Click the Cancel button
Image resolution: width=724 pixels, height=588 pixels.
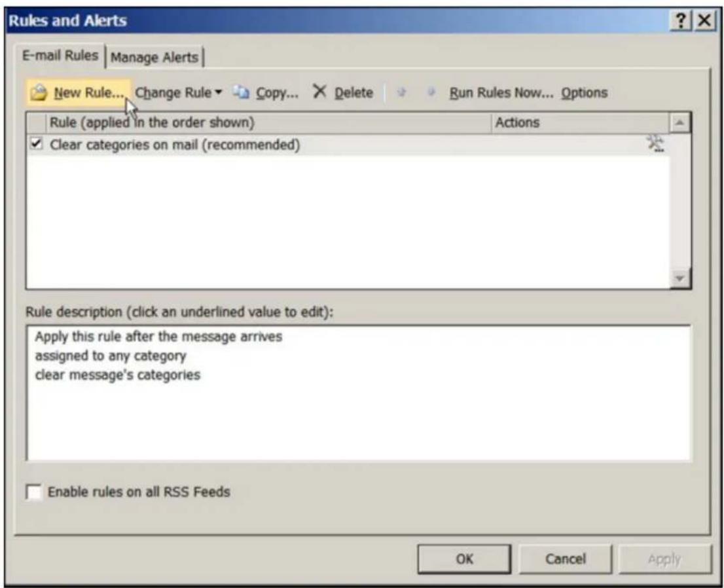point(565,559)
